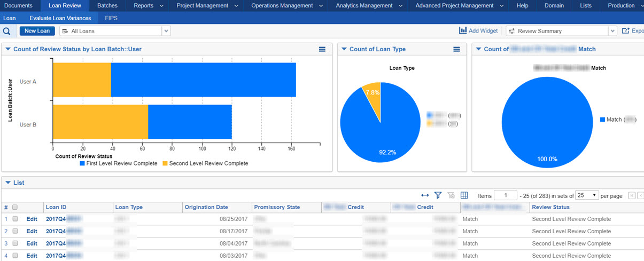
Task: Check the select-all checkbox in table header
Action: 15,207
